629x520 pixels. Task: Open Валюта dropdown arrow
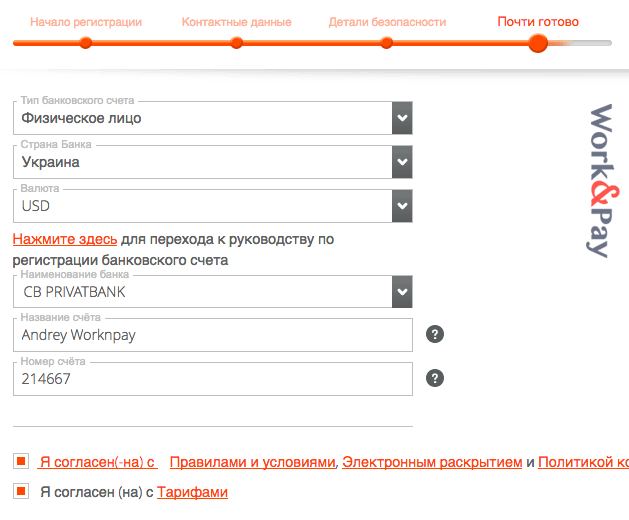click(402, 206)
